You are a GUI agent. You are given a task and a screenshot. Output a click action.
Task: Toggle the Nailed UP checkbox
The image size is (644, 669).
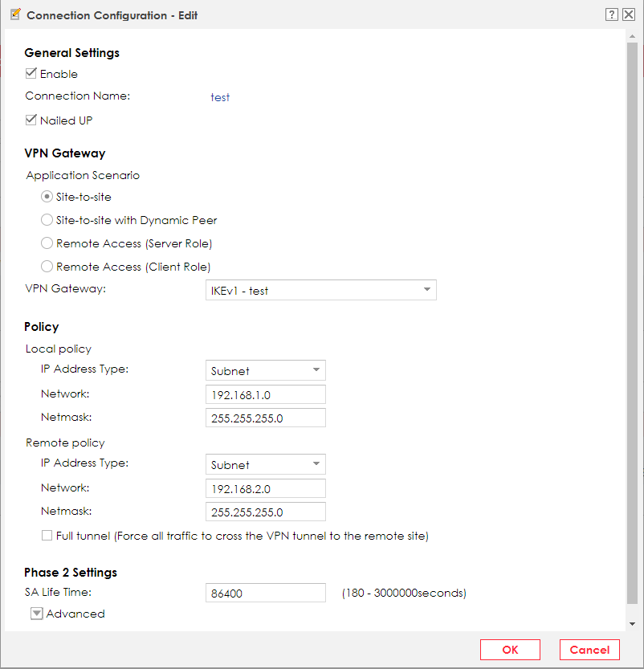coord(31,120)
